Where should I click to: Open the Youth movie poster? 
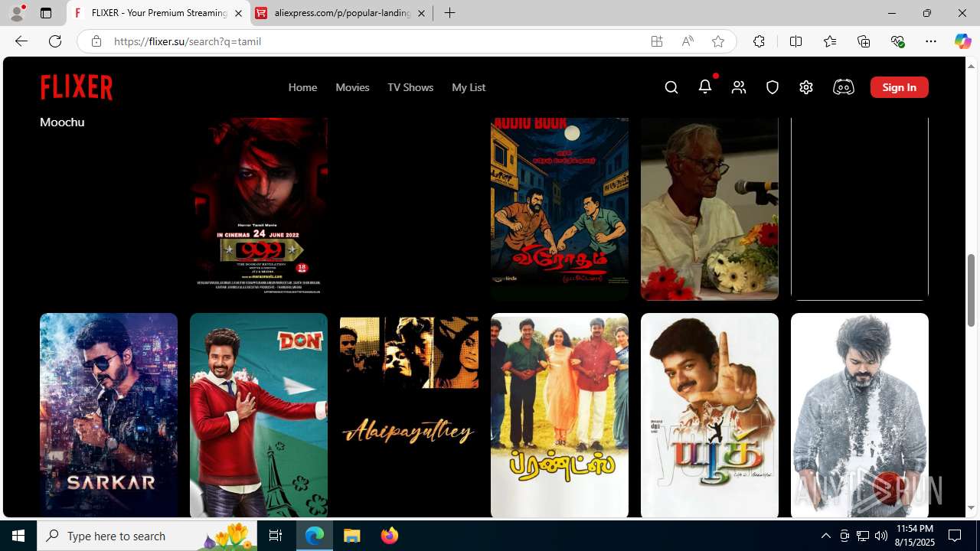710,415
